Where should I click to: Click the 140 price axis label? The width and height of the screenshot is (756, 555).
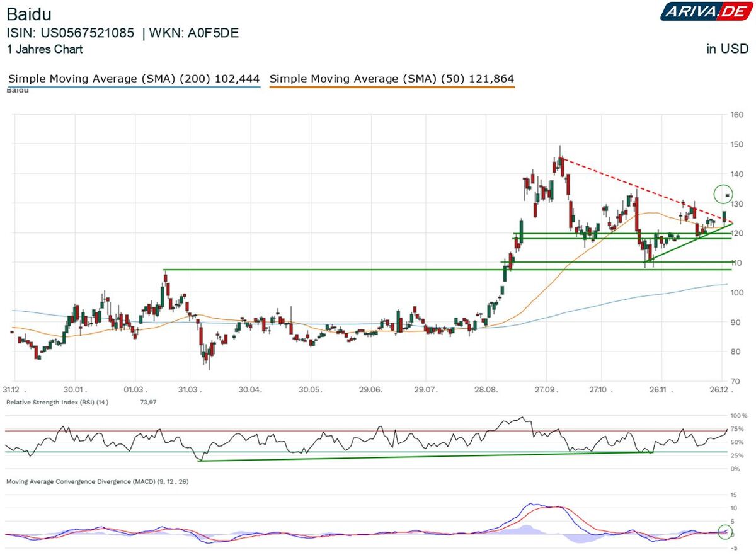738,174
